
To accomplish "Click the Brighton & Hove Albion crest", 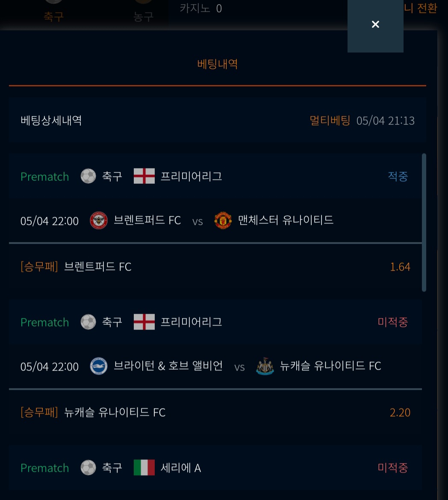I will (99, 366).
